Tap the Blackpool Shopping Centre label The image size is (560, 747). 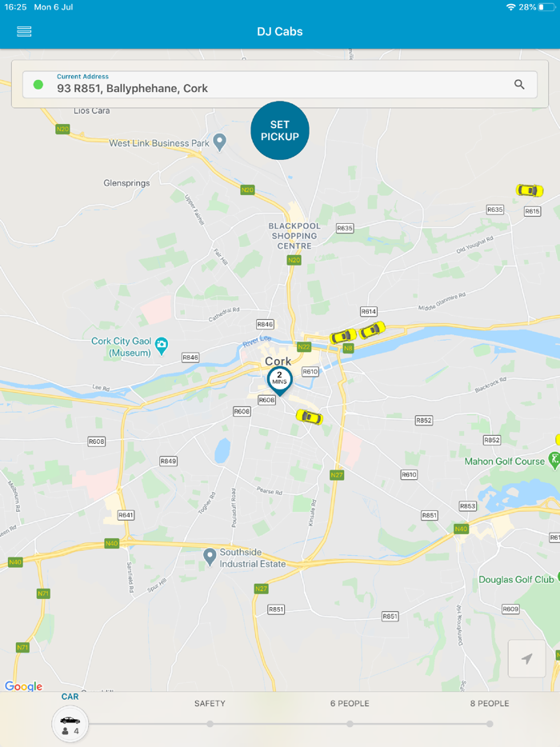pos(294,236)
